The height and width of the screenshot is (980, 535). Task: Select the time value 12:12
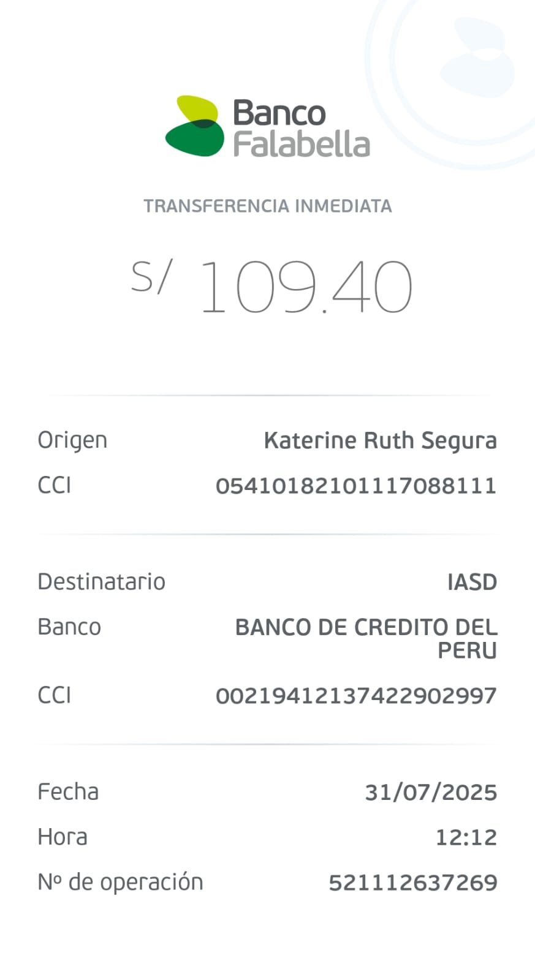click(466, 837)
